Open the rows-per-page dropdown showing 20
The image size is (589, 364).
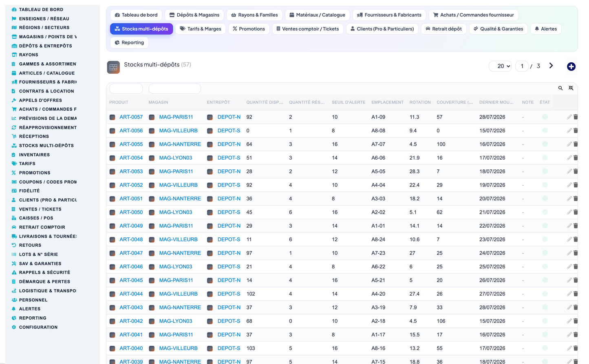tap(500, 66)
